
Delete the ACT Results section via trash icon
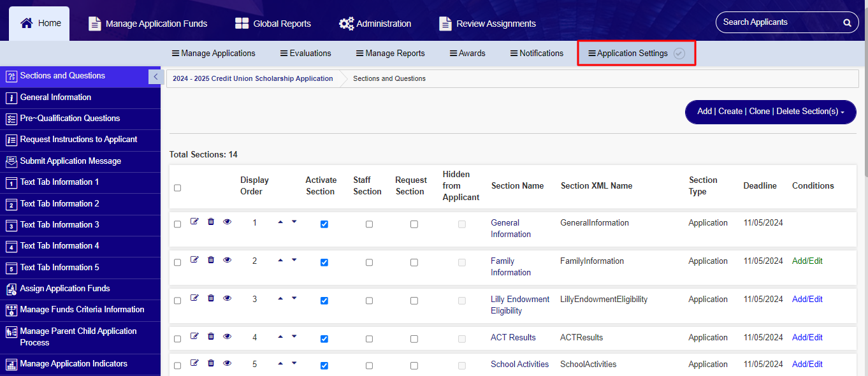pos(211,336)
